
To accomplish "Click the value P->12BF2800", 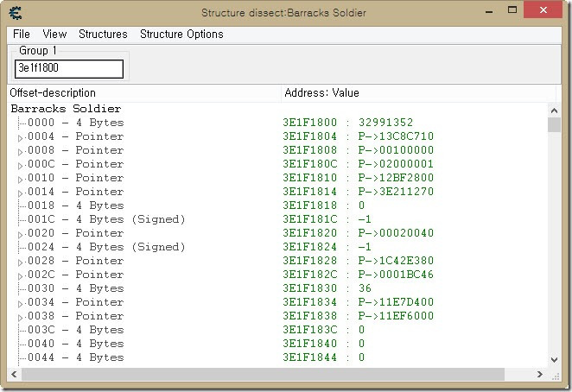I will click(396, 178).
